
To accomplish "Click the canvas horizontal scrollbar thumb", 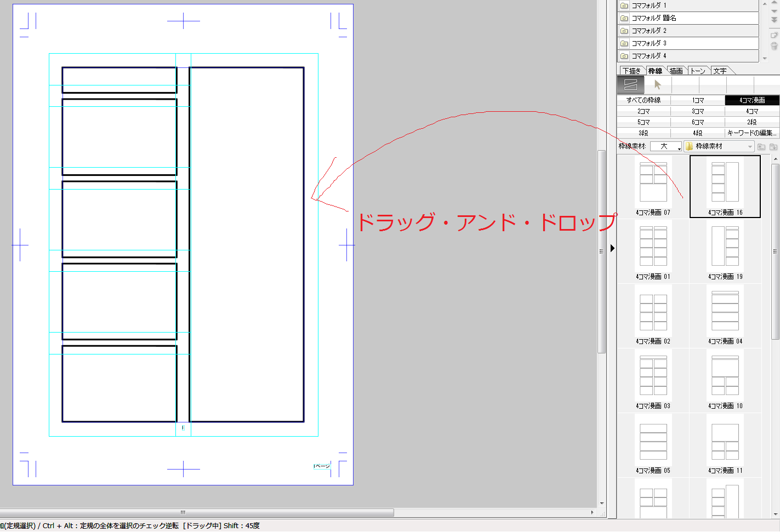I will tap(197, 513).
